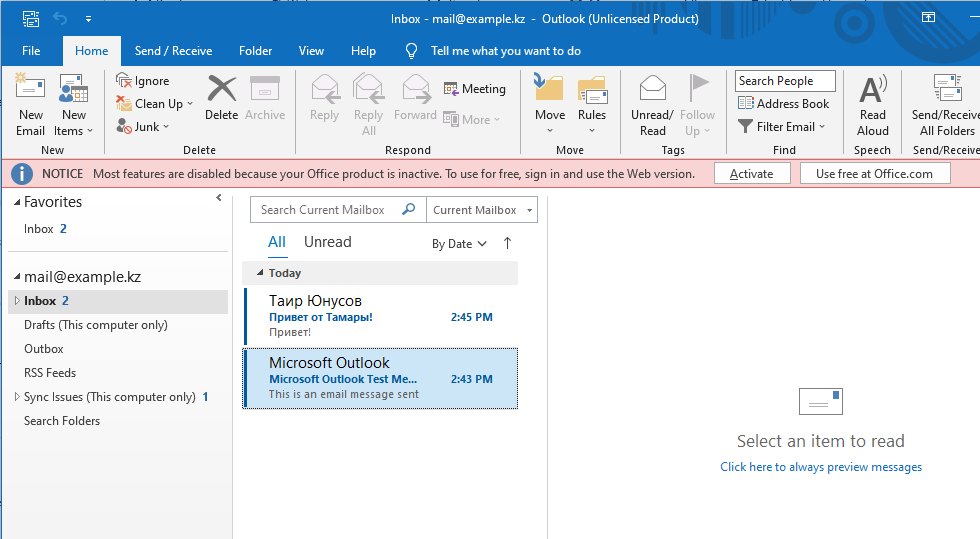980x539 pixels.
Task: Open the Move folder menu
Action: pos(550,104)
